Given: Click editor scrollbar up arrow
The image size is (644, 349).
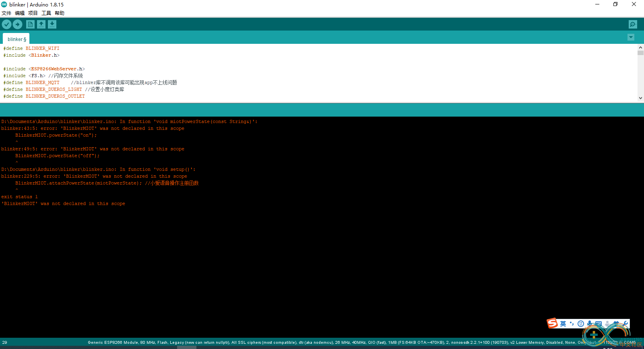Looking at the screenshot, I should pos(640,47).
